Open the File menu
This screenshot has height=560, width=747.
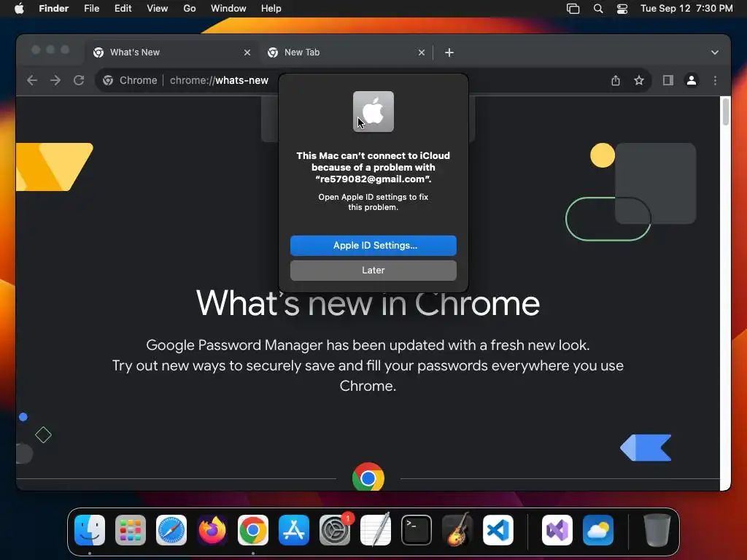tap(91, 9)
